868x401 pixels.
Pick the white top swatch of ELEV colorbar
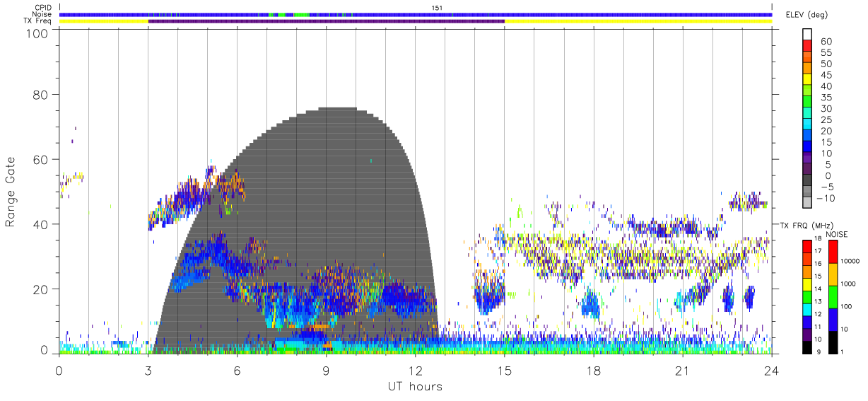(806, 34)
